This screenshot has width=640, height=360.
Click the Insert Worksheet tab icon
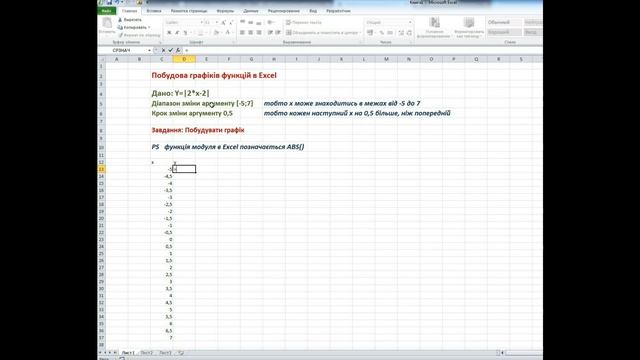coord(181,353)
